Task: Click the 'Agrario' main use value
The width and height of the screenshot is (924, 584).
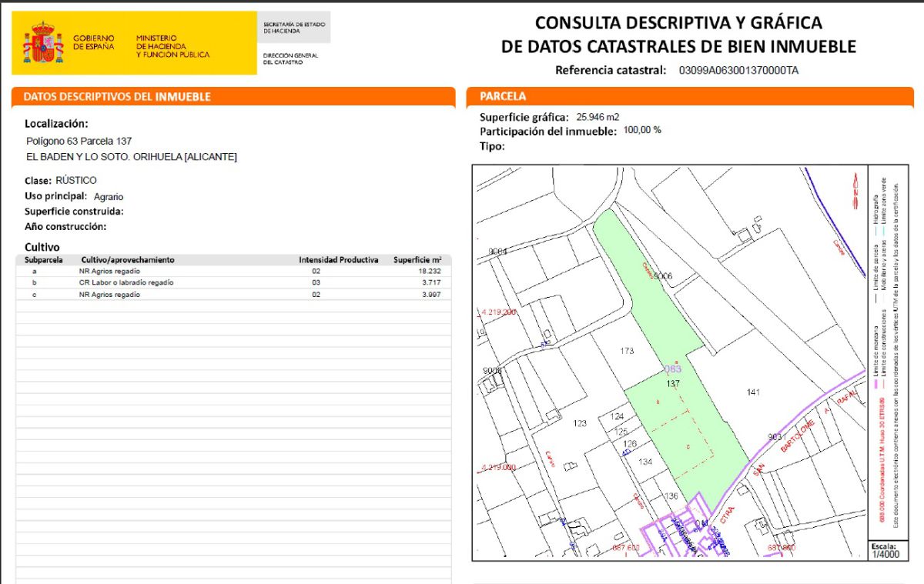Action: (109, 197)
